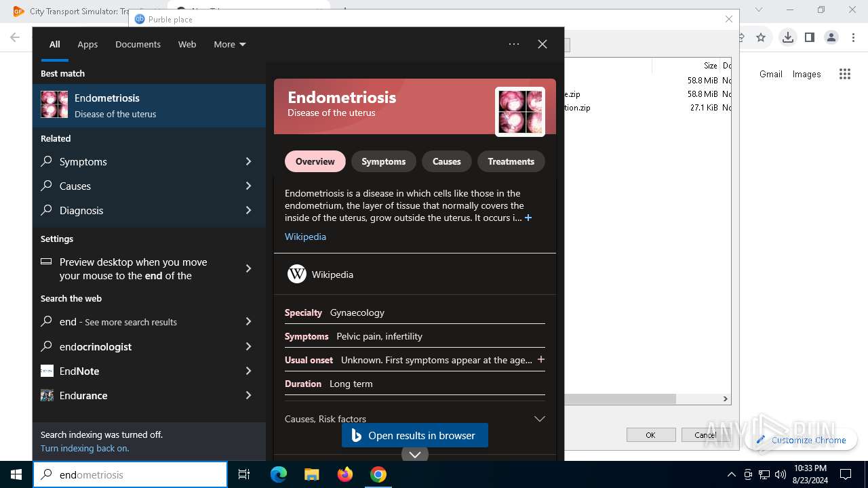
Task: Open Chrome's downloads icon
Action: 788,37
